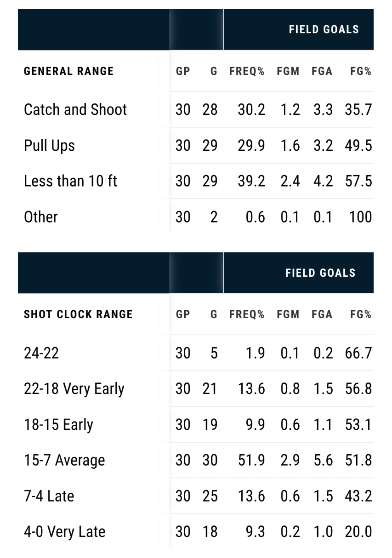This screenshot has height=558, width=392.
Task: Sort Shot Clock table by FG%
Action: point(361,315)
